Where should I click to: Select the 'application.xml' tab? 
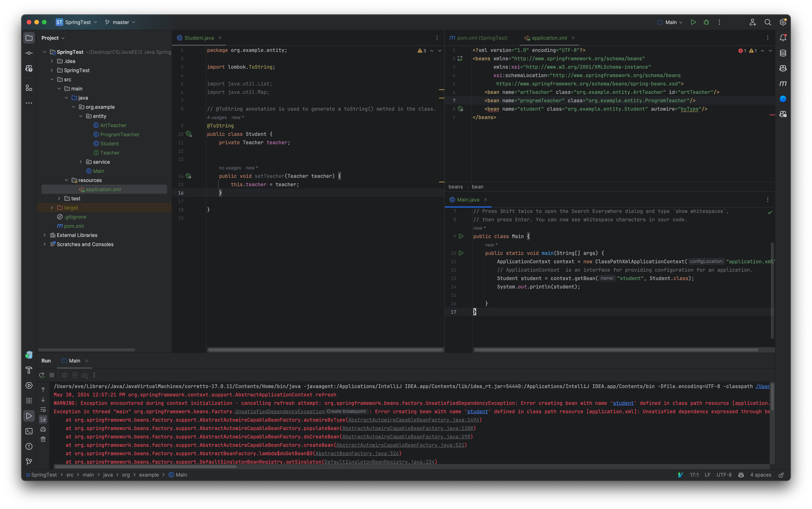tap(548, 38)
